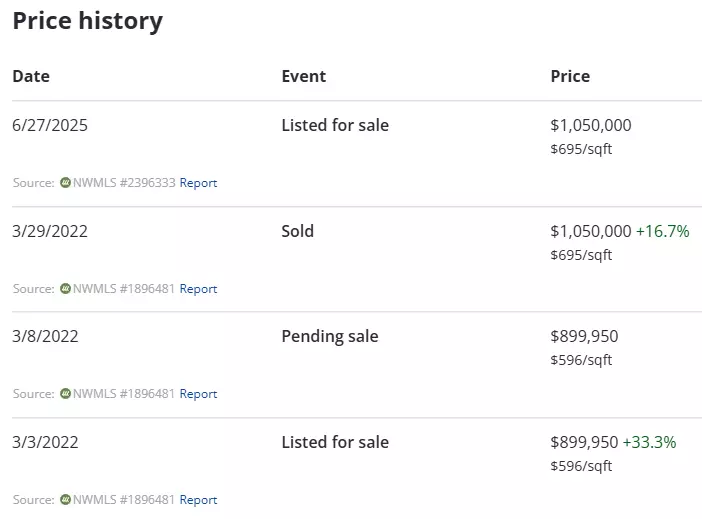This screenshot has height=519, width=702.
Task: Open Report link under the Sold entry
Action: [198, 289]
